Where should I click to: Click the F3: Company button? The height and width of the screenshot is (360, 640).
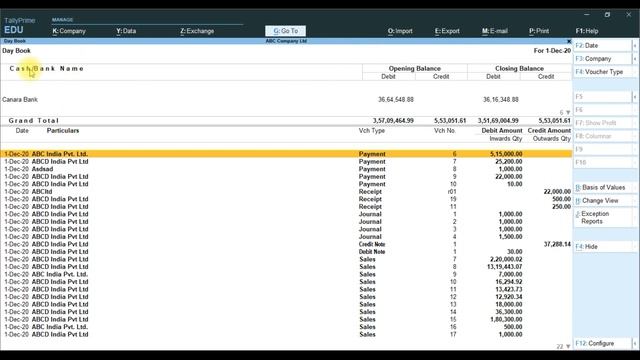coord(602,59)
